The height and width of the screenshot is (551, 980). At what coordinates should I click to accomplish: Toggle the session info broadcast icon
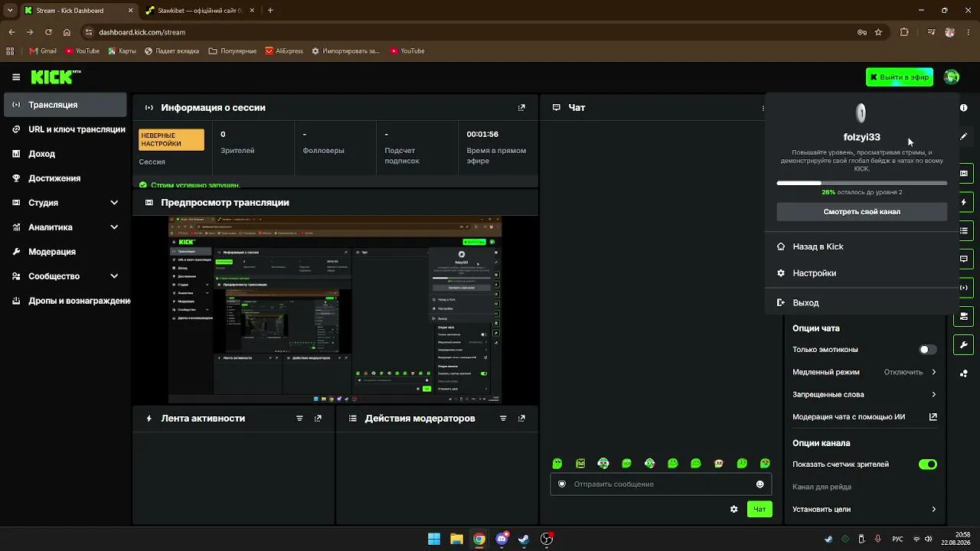pos(964,288)
